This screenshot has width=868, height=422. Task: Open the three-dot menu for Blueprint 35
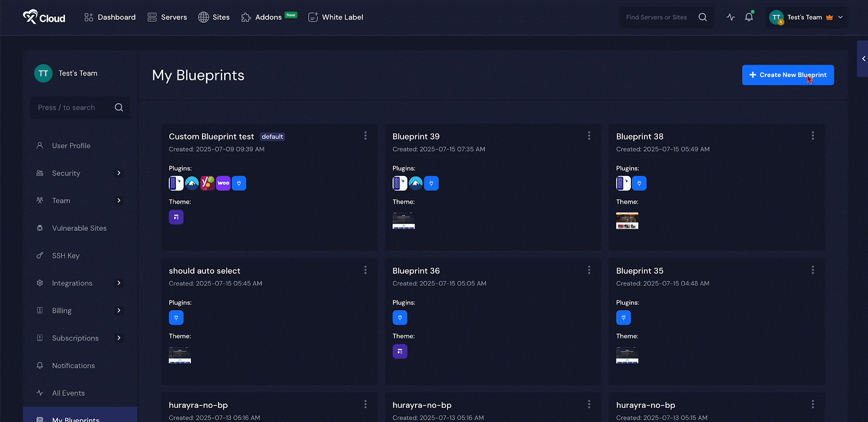[813, 270]
